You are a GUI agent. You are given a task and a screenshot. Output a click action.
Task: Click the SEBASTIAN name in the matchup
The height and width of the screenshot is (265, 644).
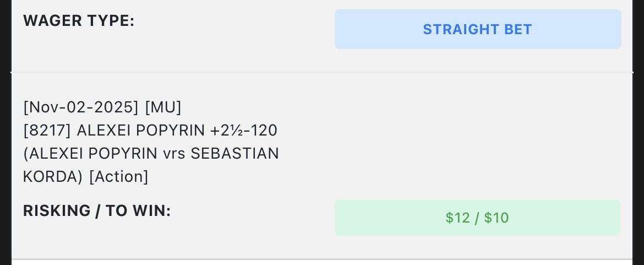[234, 154]
